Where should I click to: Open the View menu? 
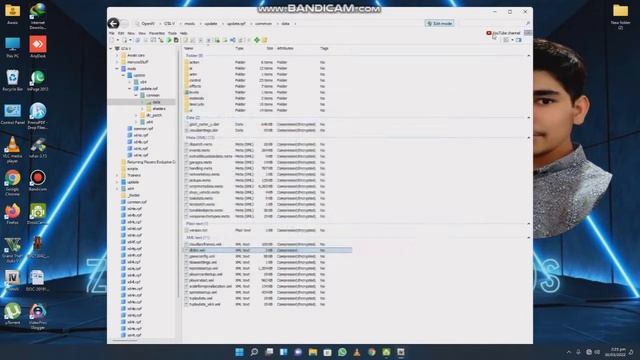click(x=142, y=33)
